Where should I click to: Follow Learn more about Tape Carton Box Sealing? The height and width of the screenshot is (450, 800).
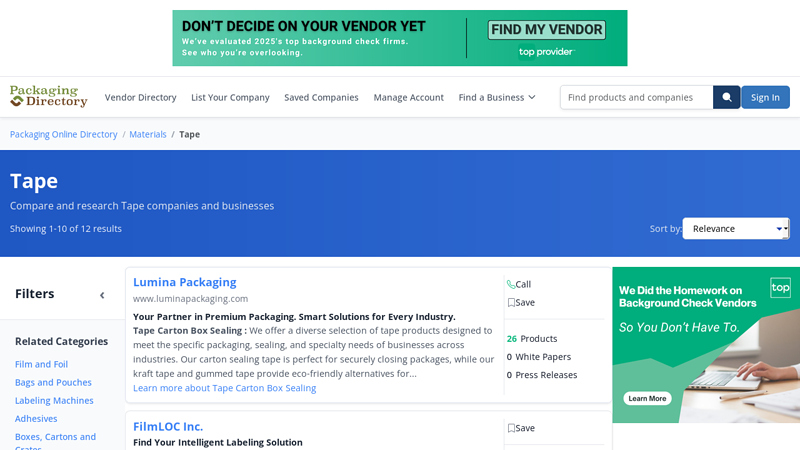224,388
